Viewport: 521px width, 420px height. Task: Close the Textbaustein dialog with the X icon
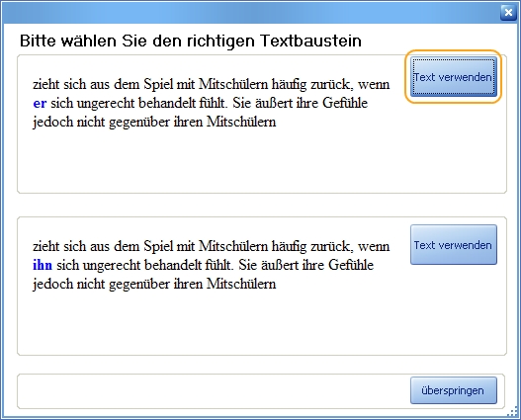pos(508,13)
